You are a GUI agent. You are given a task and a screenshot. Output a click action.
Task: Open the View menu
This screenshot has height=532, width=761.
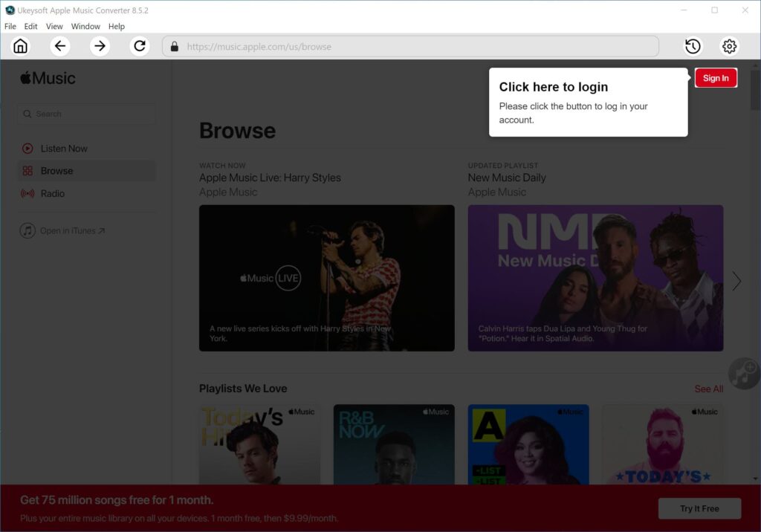point(54,26)
